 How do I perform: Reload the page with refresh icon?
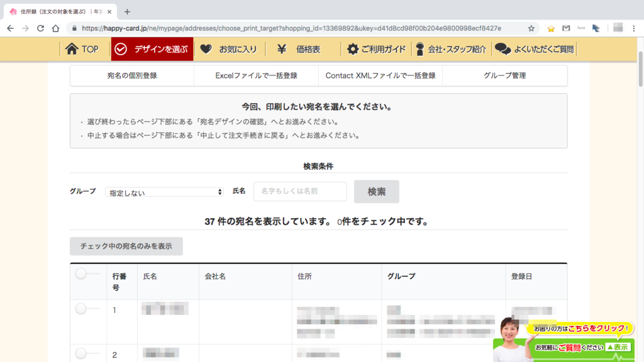[x=40, y=28]
